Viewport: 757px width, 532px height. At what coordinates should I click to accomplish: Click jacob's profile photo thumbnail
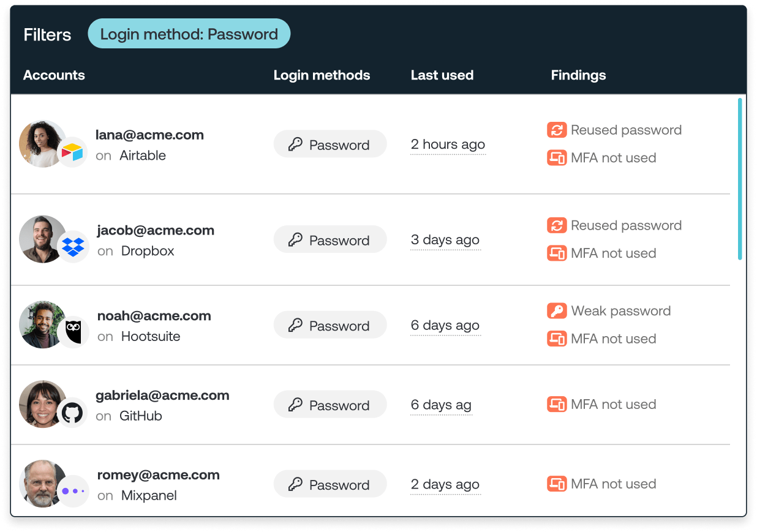(x=40, y=238)
